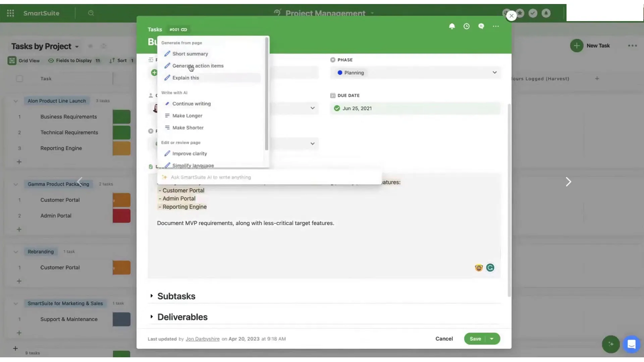Select Generate action items from AI menu
The image size is (644, 362).
pos(198,66)
